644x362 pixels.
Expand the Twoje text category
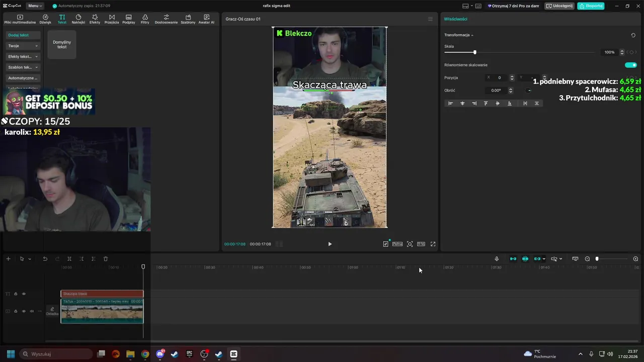point(23,46)
